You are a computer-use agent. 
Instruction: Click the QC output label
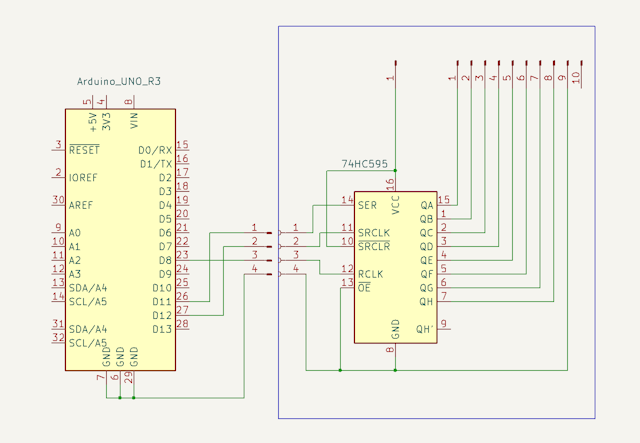point(427,233)
